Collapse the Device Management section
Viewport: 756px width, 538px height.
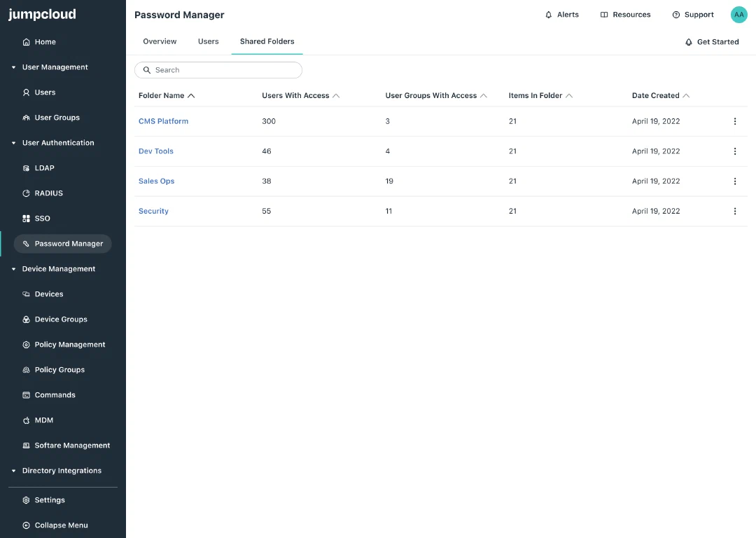13,269
